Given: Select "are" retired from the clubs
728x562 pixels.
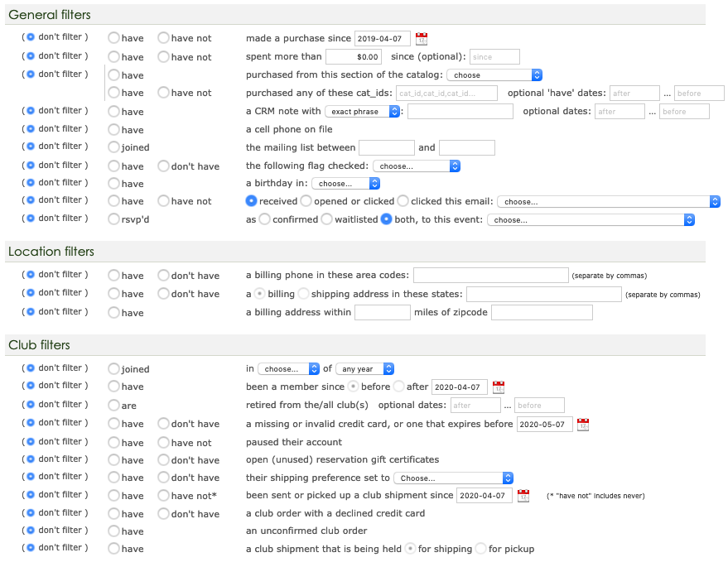Looking at the screenshot, I should pos(113,405).
